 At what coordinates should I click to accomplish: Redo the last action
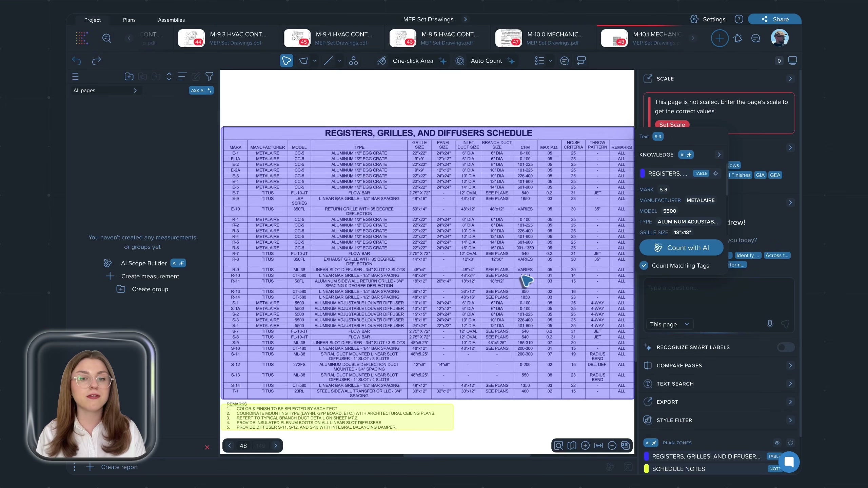(97, 61)
